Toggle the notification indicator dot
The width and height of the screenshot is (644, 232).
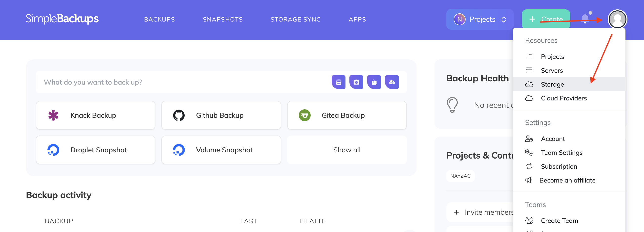pyautogui.click(x=590, y=13)
